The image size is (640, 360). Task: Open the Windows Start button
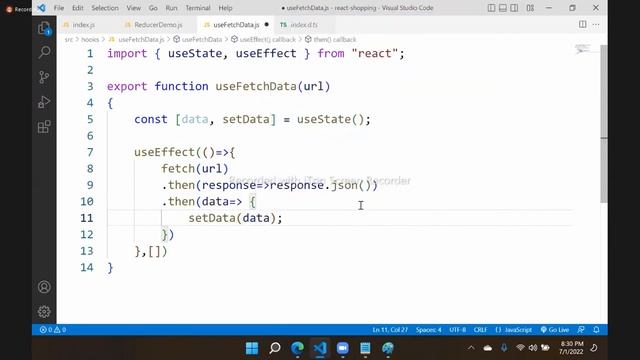[x=252, y=348]
